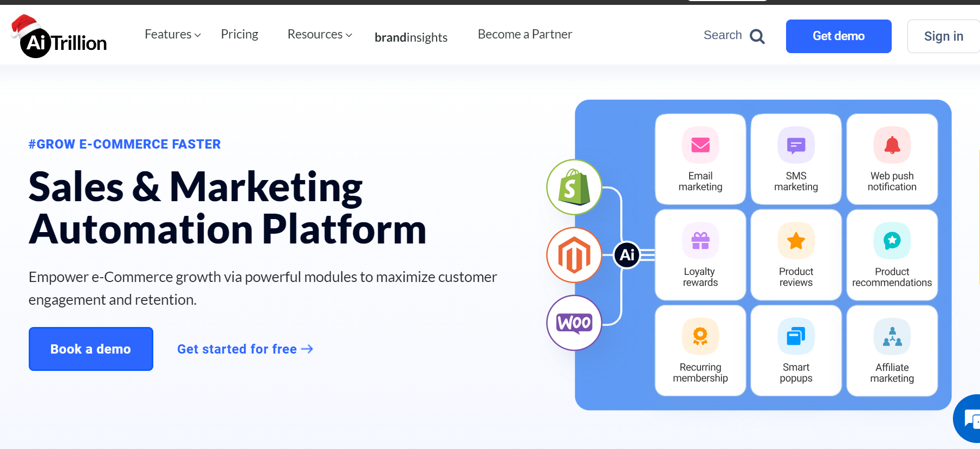
Task: Click the Loyalty rewards label
Action: [700, 277]
